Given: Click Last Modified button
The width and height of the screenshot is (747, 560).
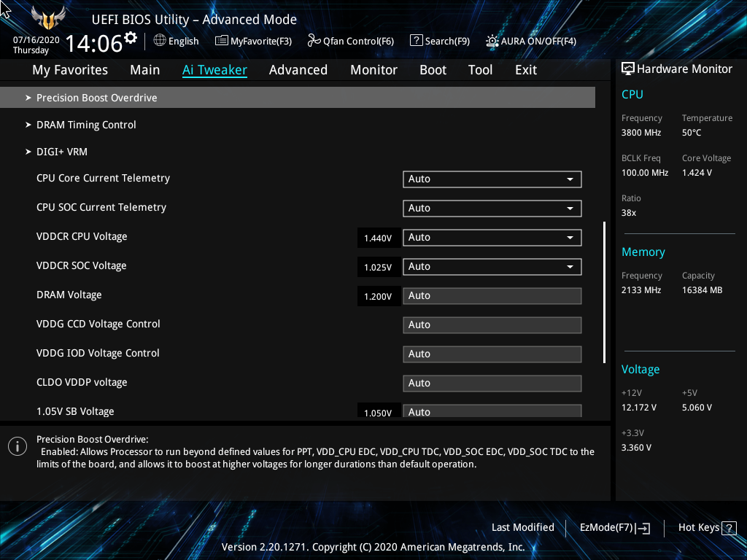Looking at the screenshot, I should (x=522, y=528).
